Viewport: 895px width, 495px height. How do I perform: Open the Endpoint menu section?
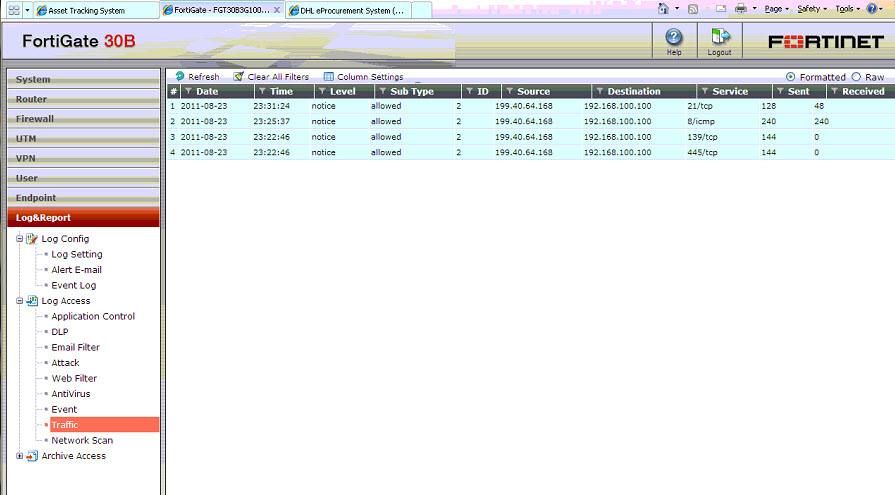(83, 198)
